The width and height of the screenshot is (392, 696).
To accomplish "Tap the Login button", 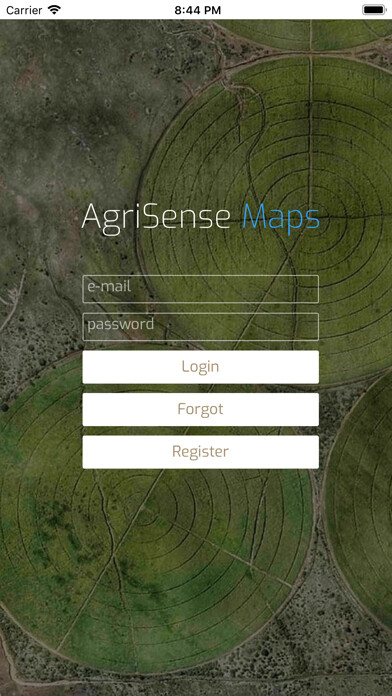I will pos(201,367).
